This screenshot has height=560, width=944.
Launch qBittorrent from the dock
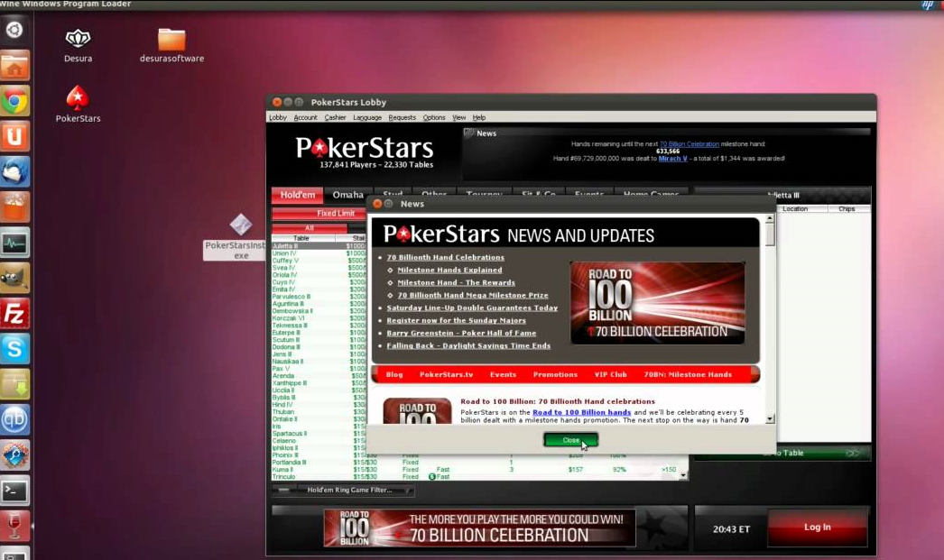pyautogui.click(x=14, y=420)
